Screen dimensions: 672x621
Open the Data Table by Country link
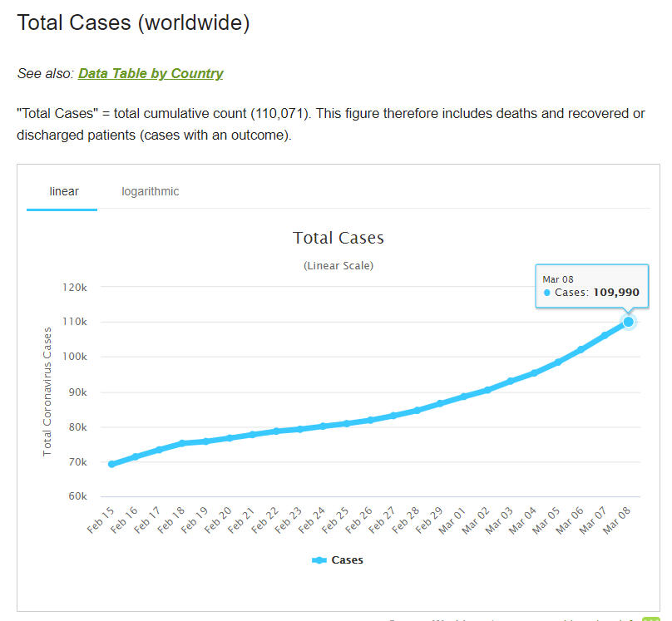click(151, 73)
